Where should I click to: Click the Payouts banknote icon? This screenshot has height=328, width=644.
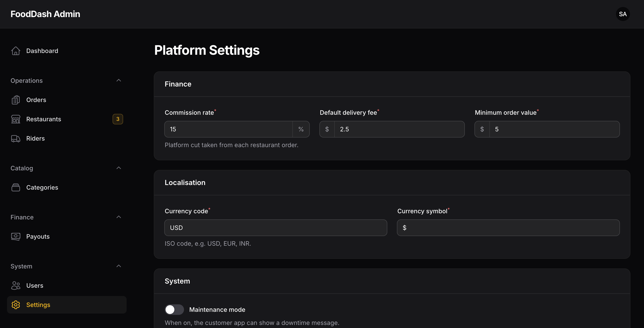[16, 236]
